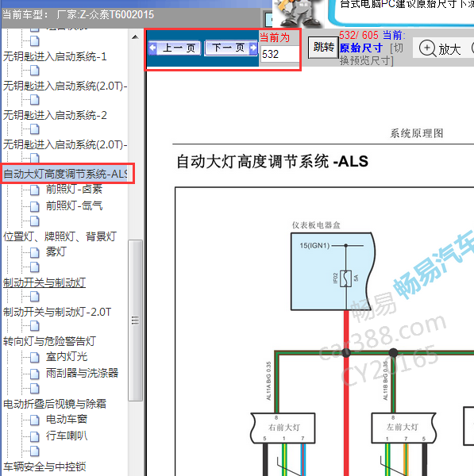Click page icon under 无钥匙进入启动系统-1
This screenshot has height=476, width=474.
(35, 71)
